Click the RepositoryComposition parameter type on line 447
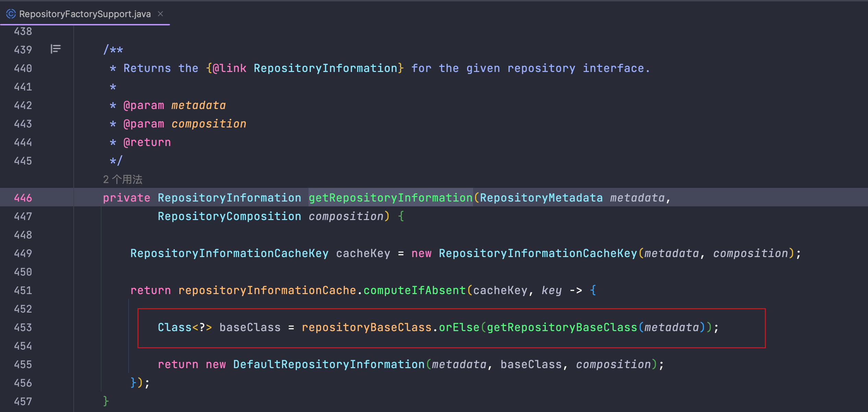 point(229,216)
